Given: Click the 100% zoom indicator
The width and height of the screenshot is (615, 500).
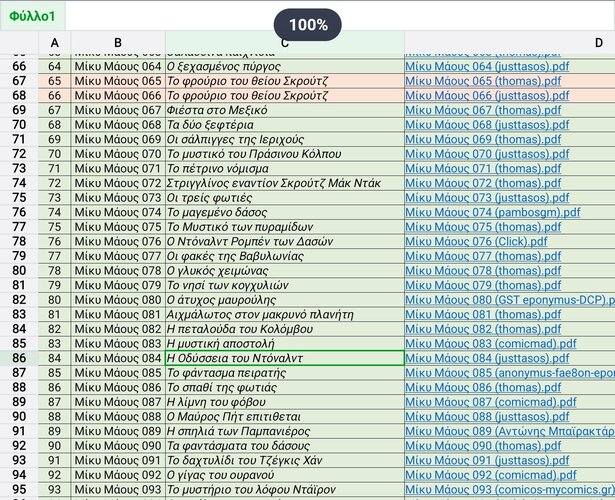Looking at the screenshot, I should [307, 24].
